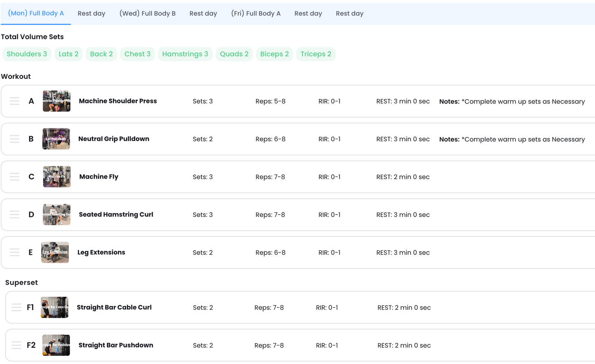Click drag handle for Seated Hamstring Curl
Screen dimensions: 595x364
[14, 215]
